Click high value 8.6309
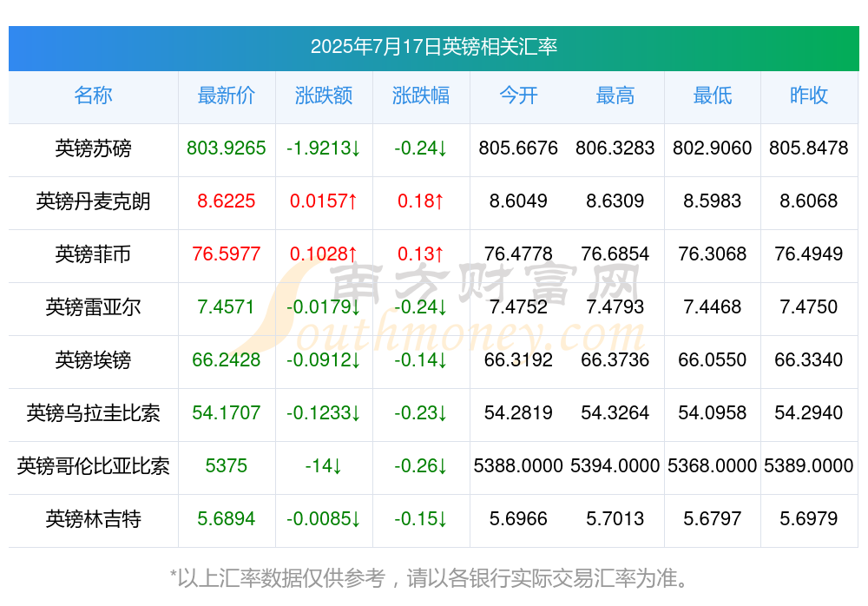 pos(615,201)
